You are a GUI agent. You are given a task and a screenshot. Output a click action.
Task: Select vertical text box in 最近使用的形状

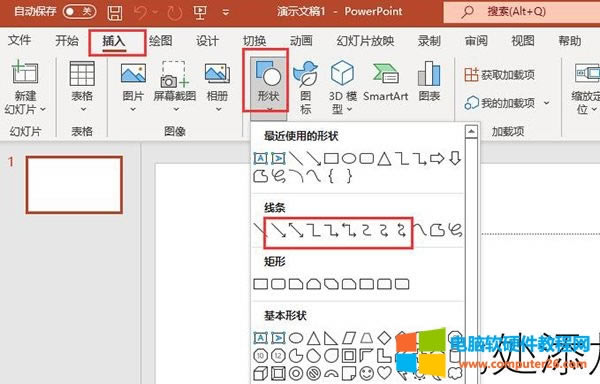pyautogui.click(x=278, y=158)
